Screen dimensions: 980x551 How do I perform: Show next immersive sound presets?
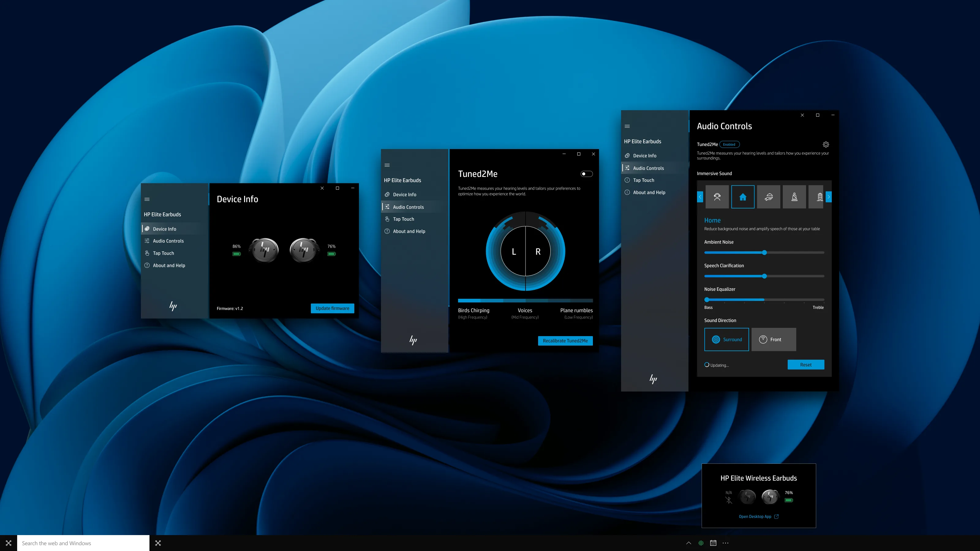(829, 197)
